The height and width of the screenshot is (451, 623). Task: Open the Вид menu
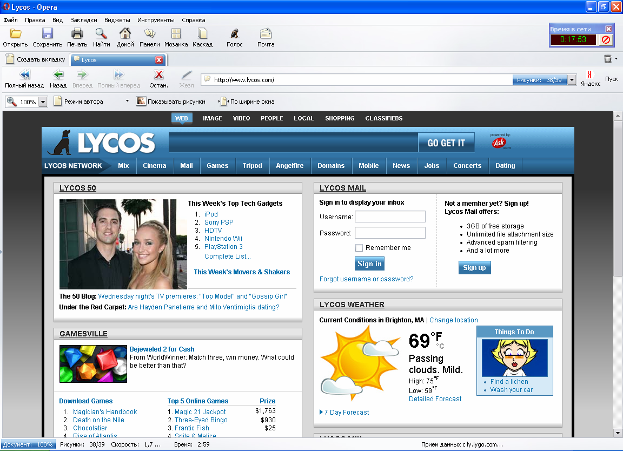pos(58,20)
